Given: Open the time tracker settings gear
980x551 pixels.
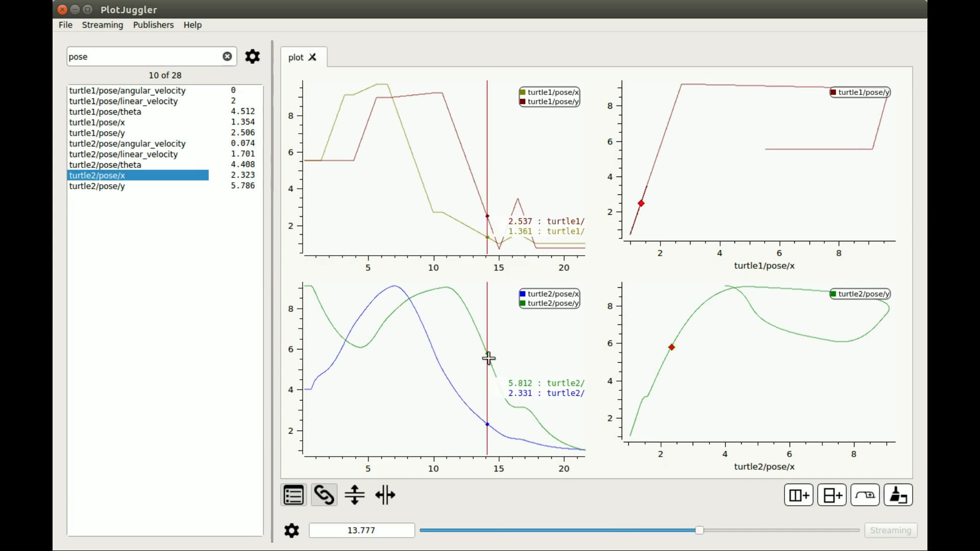Looking at the screenshot, I should tap(291, 531).
